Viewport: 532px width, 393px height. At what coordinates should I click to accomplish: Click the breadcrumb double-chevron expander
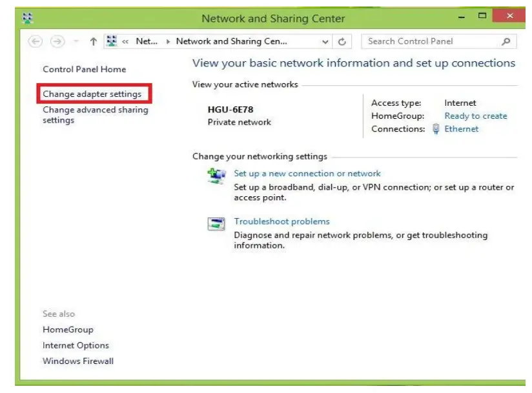(x=125, y=42)
